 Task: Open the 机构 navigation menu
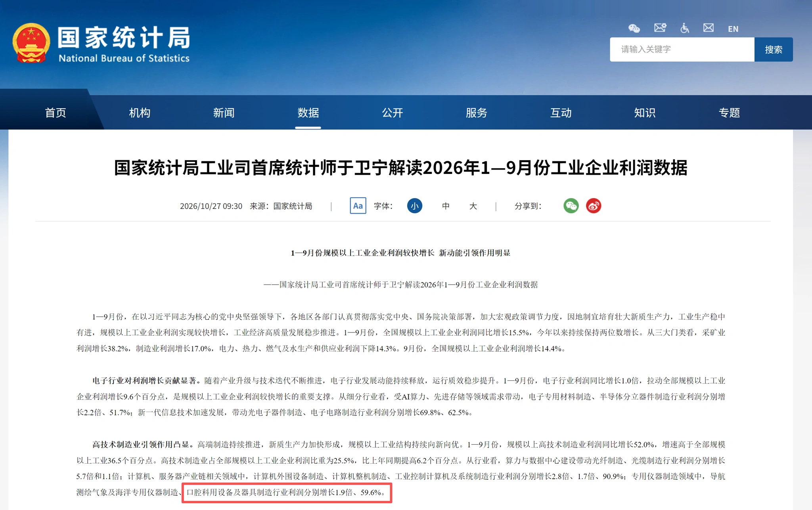[x=140, y=113]
